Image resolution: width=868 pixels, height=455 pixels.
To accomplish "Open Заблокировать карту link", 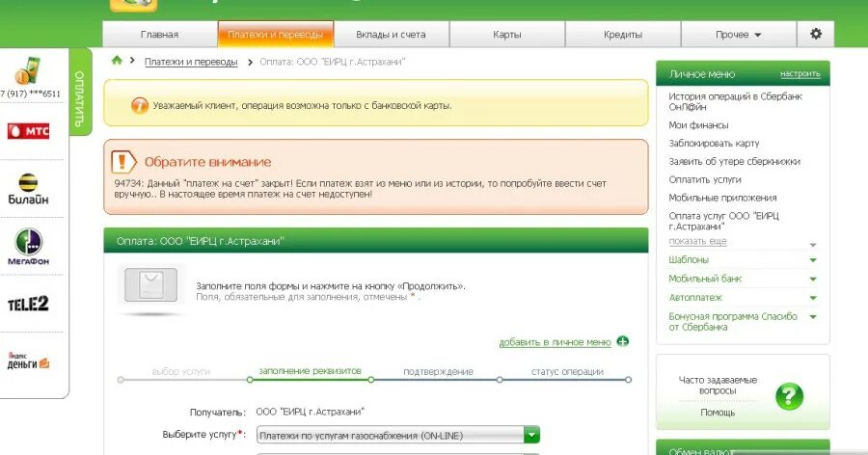I will [x=714, y=144].
